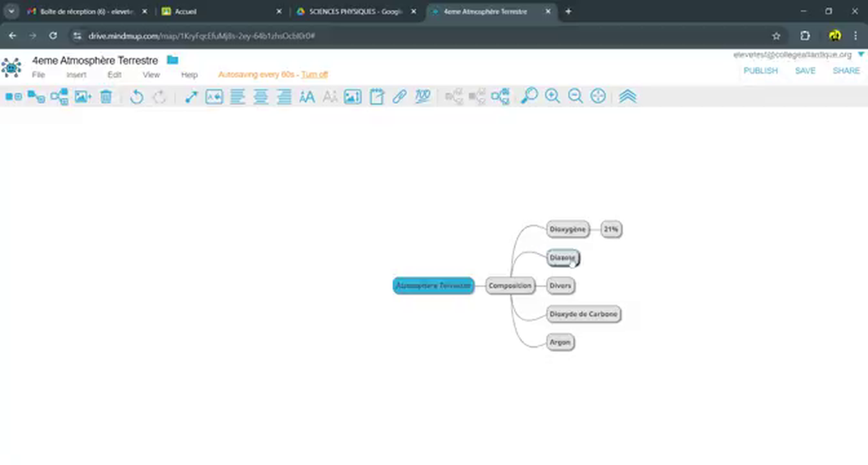Insert an image node from toolbar
The image size is (868, 465).
click(83, 97)
